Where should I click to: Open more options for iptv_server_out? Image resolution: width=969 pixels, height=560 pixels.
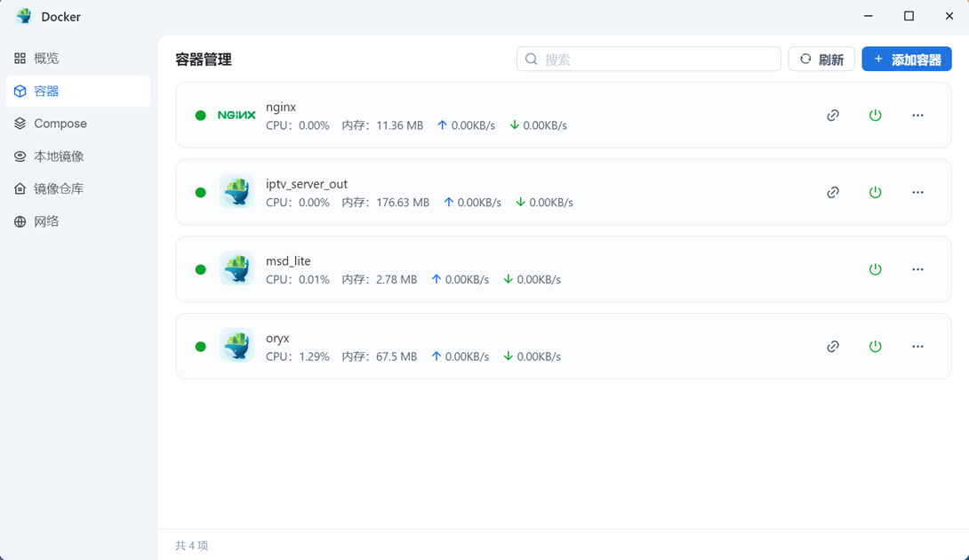tap(917, 192)
